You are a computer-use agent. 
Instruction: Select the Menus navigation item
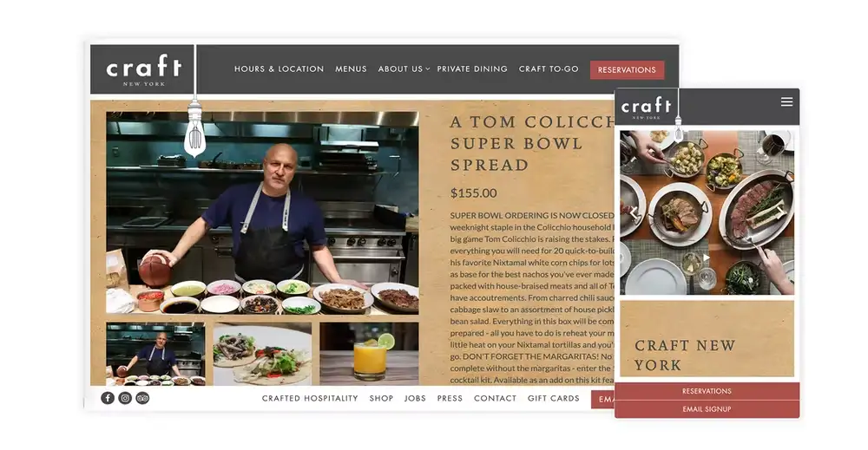(x=351, y=69)
